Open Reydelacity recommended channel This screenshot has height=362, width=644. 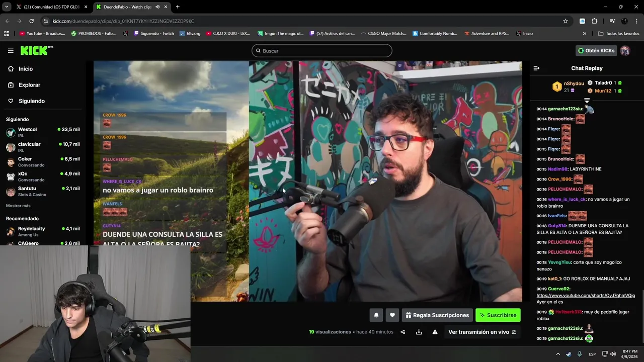pos(43,231)
